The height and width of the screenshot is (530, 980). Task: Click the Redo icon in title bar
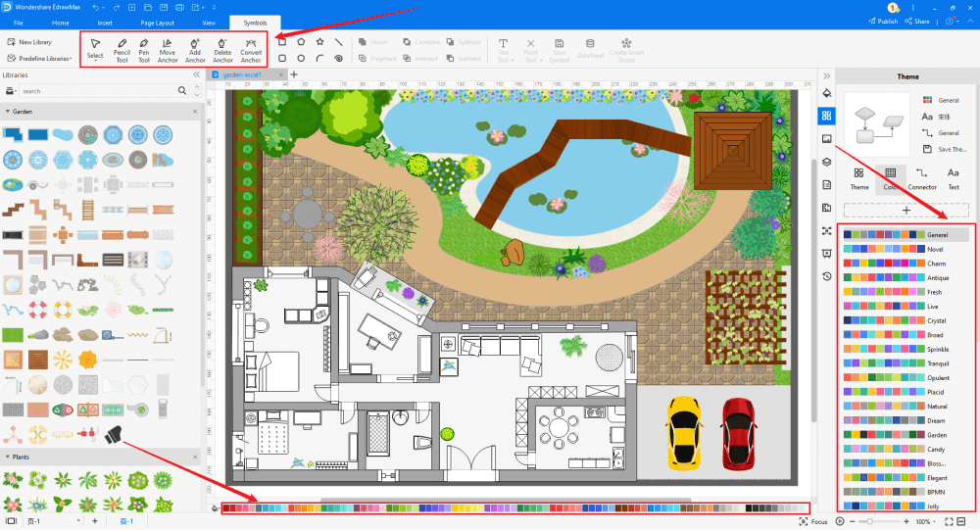pos(117,8)
